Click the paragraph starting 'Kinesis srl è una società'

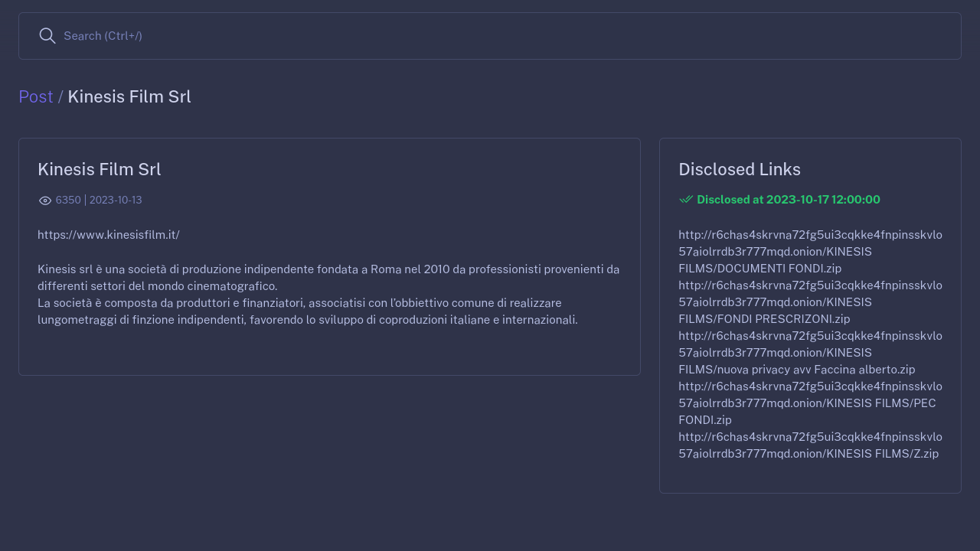(x=328, y=278)
